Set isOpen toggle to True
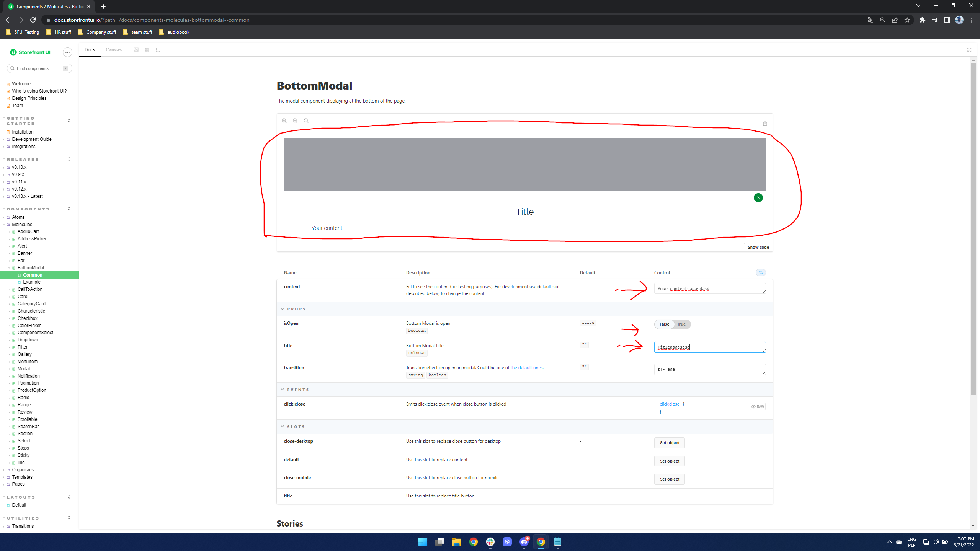Screen dimensions: 980x551 pos(681,324)
